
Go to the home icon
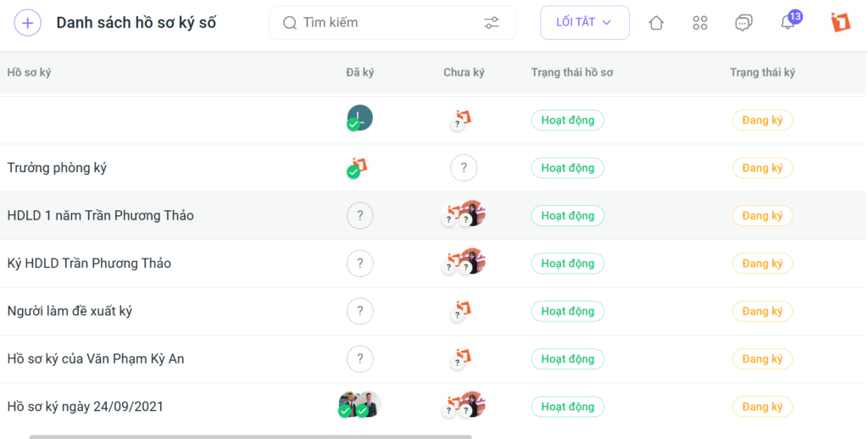[x=656, y=23]
